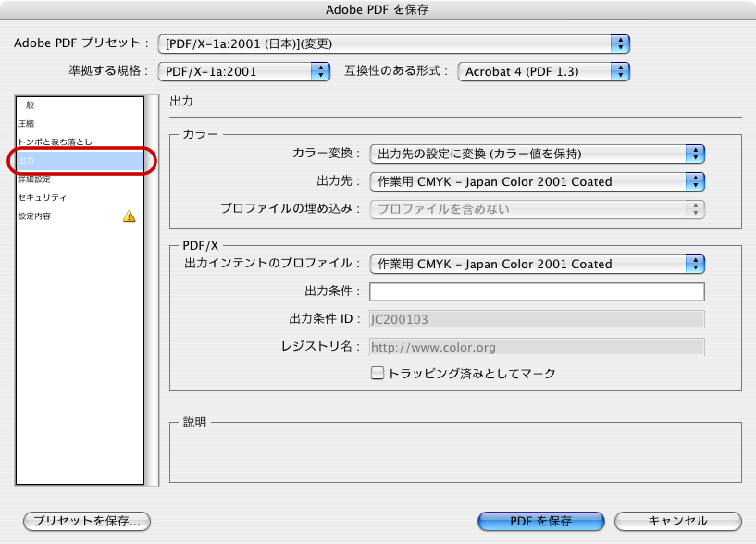756x544 pixels.
Task: Select 詳細設定 in the category list
Action: tap(80, 179)
